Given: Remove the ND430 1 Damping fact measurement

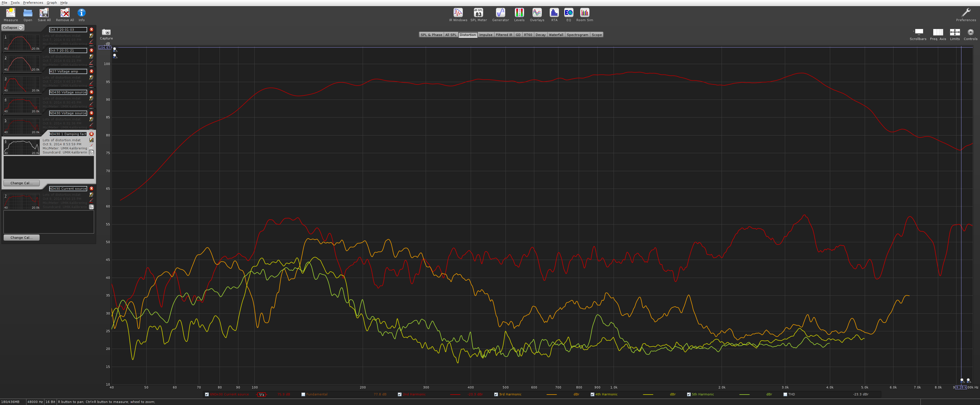Looking at the screenshot, I should click(91, 134).
